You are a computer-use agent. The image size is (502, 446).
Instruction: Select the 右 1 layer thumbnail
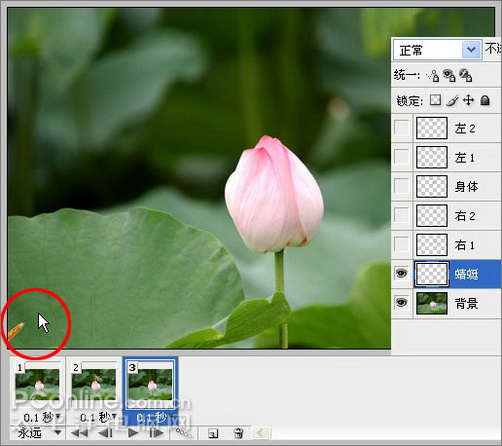tap(432, 245)
